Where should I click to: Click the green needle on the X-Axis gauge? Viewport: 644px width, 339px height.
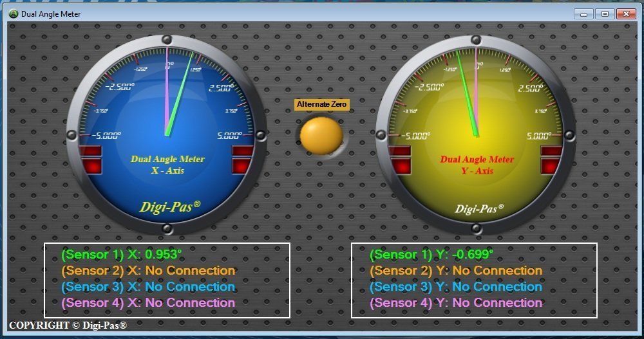click(180, 93)
